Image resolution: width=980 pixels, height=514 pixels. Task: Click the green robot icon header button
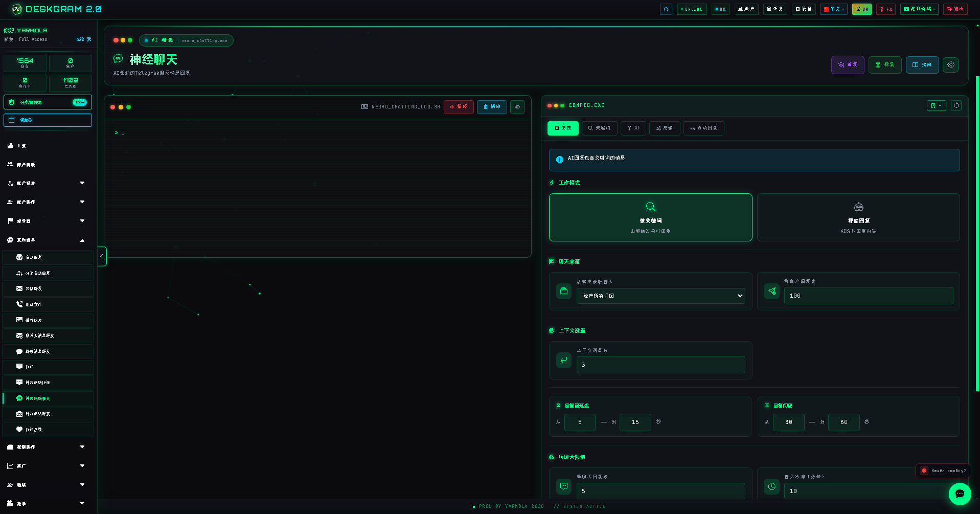click(x=885, y=65)
